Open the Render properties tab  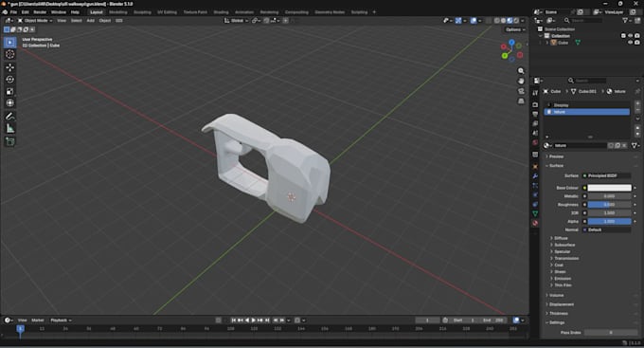pyautogui.click(x=535, y=104)
